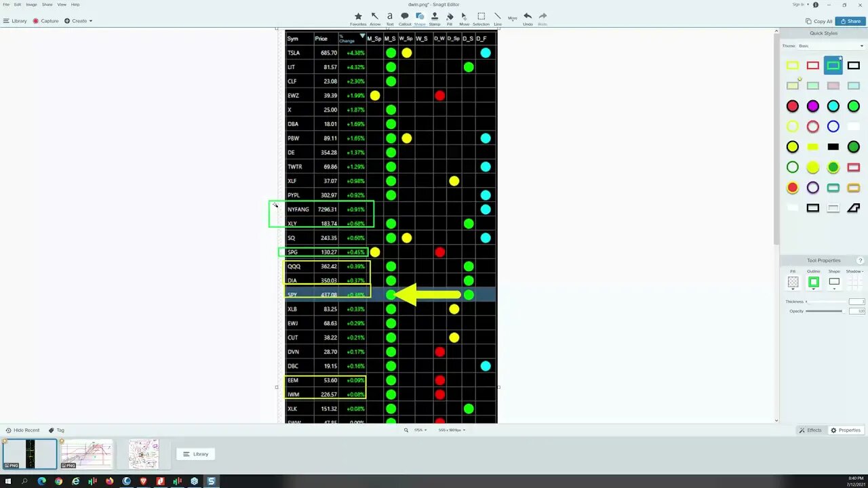Viewport: 868px width, 488px height.
Task: Open the View menu
Action: coord(62,4)
